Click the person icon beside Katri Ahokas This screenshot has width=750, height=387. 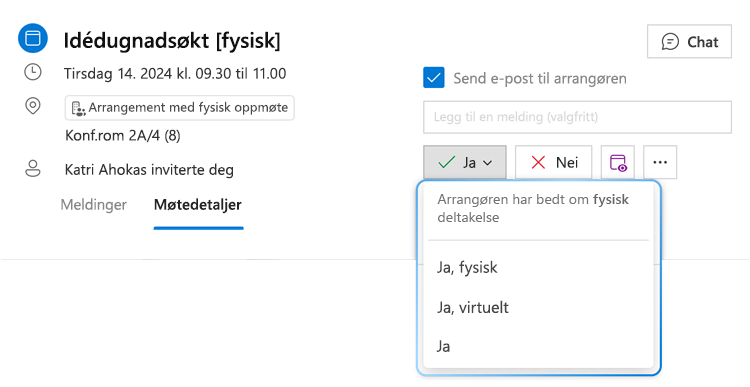(x=33, y=169)
